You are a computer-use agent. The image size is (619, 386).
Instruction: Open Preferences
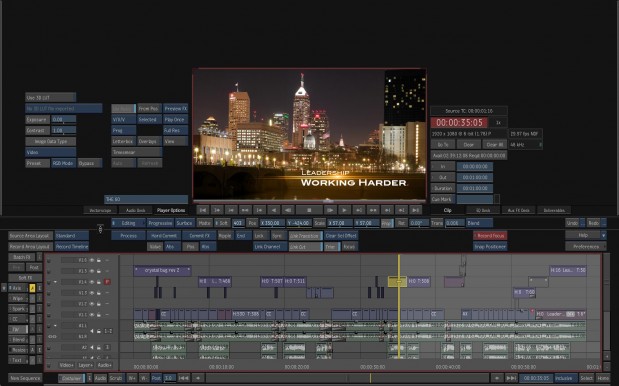[x=586, y=246]
